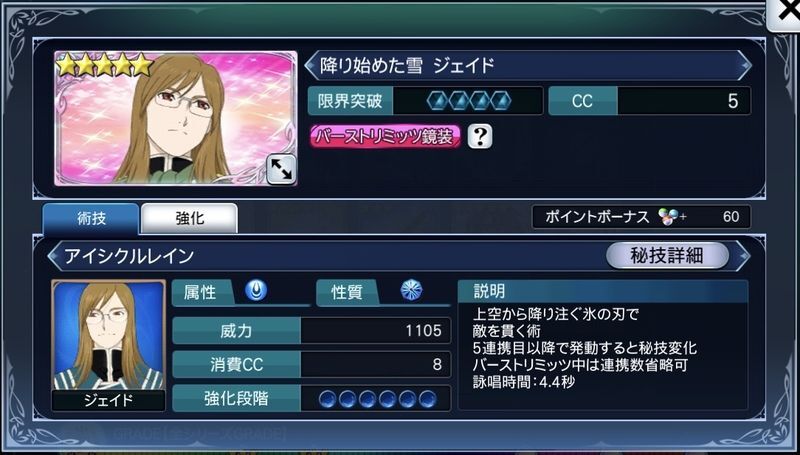Tap the 強化段階 blue orb indicators

click(x=378, y=399)
